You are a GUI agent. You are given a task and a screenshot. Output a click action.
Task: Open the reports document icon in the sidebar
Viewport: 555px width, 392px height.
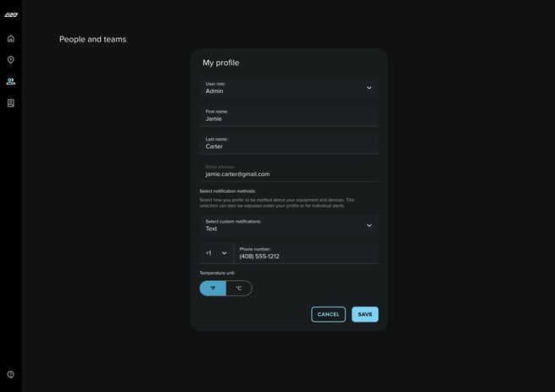pos(10,103)
